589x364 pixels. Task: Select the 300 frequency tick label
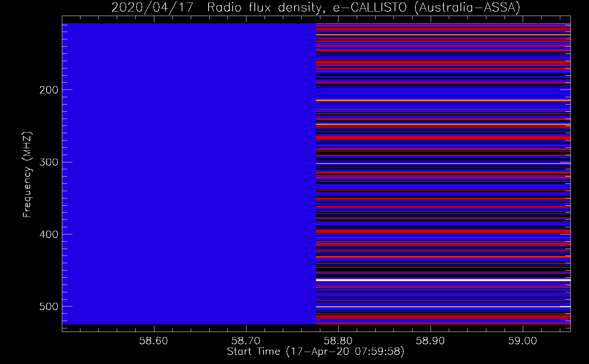tap(49, 162)
